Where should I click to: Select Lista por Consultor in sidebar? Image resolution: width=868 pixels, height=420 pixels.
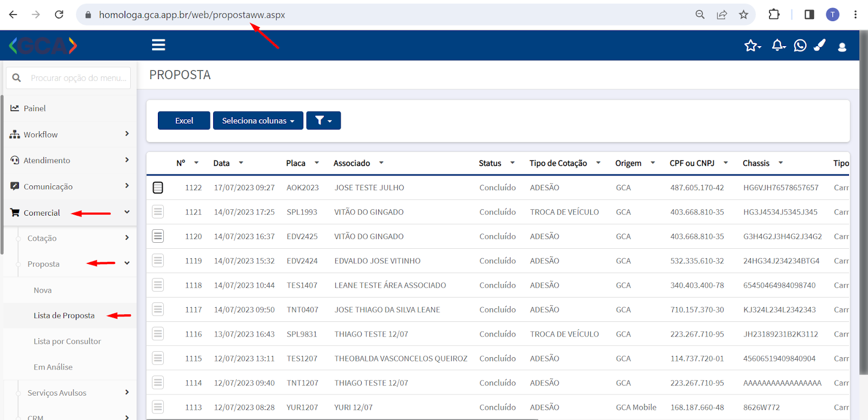click(x=67, y=341)
